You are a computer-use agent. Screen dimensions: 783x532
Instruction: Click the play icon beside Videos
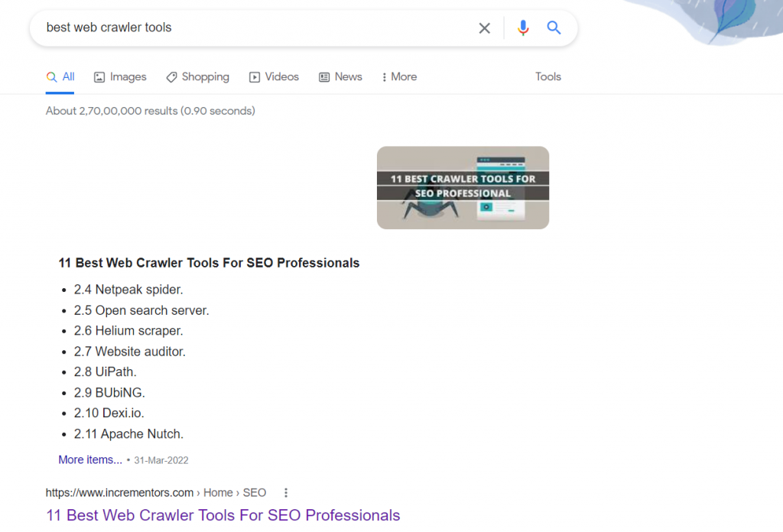253,76
